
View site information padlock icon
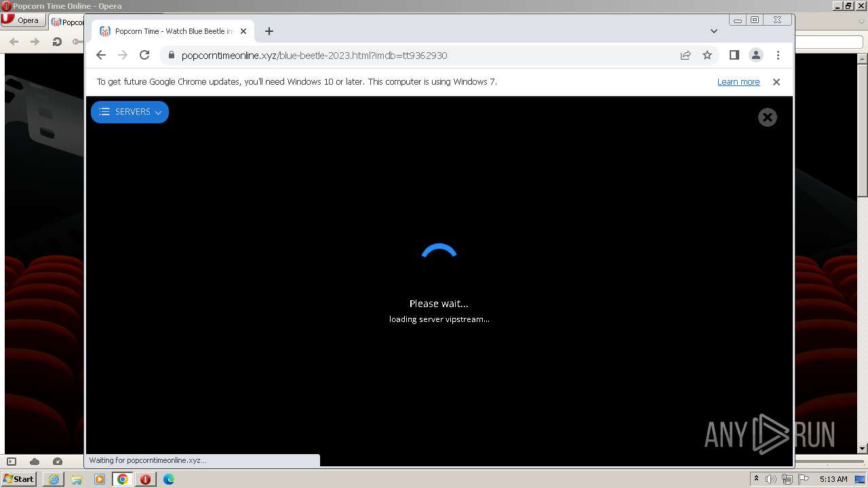[x=171, y=55]
